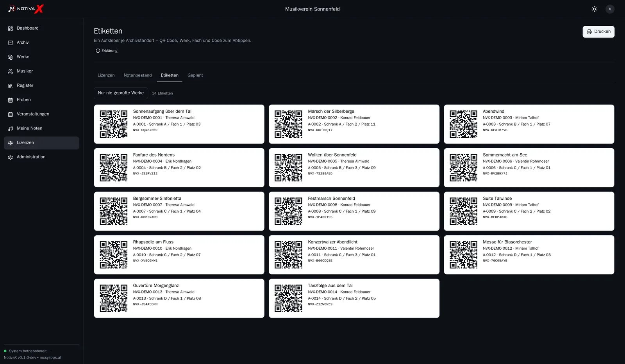Open Administration in the sidebar

41,157
